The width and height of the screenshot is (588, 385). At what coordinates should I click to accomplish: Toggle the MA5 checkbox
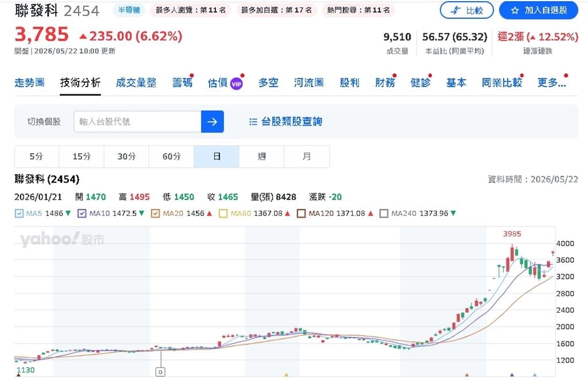coord(19,213)
